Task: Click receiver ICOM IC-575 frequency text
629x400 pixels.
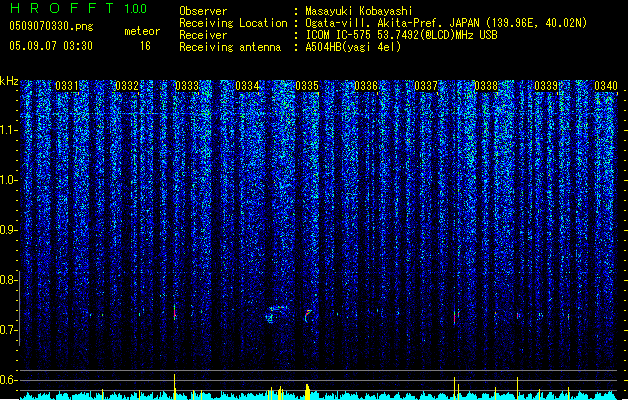Action: [x=401, y=35]
